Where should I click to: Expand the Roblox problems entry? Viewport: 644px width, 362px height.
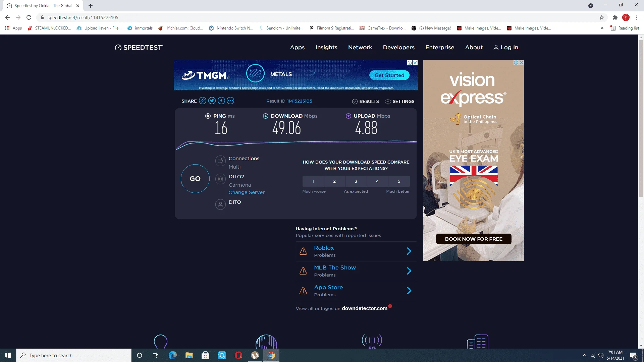[409, 251]
